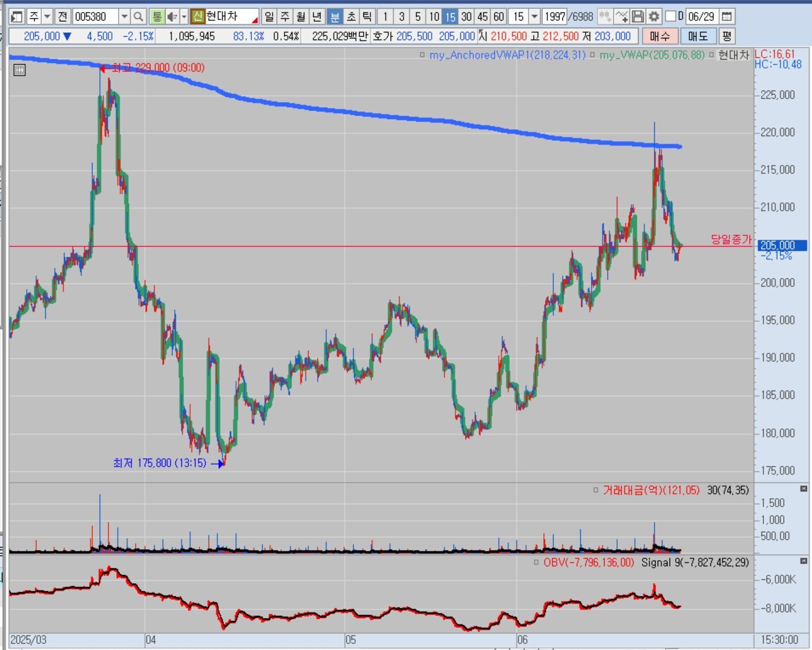
Task: Click the open price 210,500 in quote bar
Action: pos(509,36)
